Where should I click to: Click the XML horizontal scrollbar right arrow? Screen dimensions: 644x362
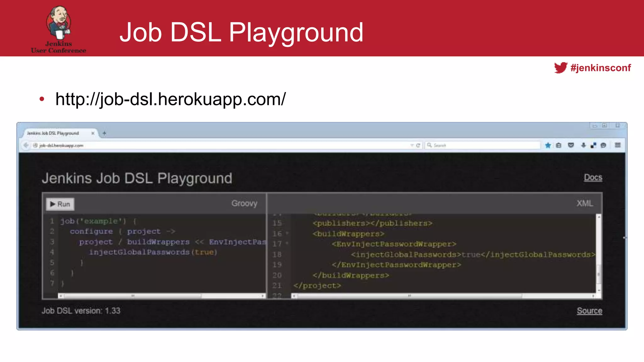[x=593, y=296]
